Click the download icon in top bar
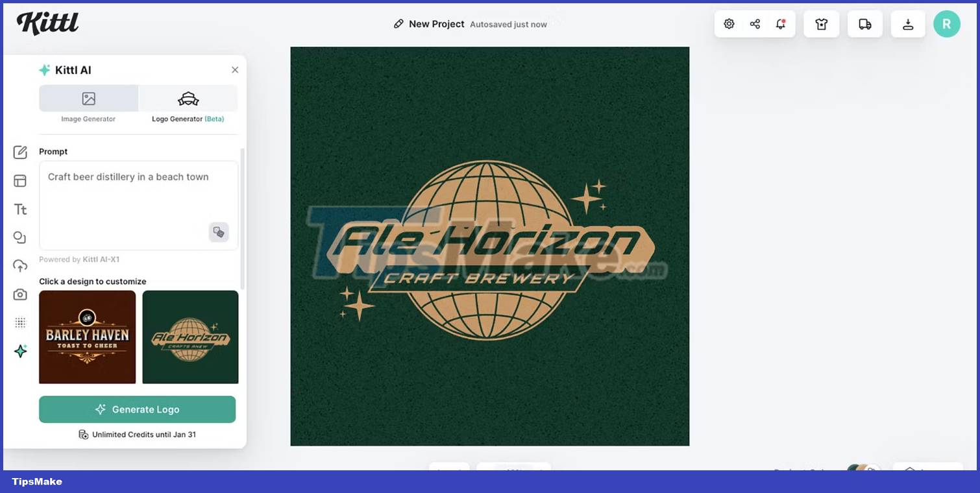The height and width of the screenshot is (493, 980). [908, 24]
